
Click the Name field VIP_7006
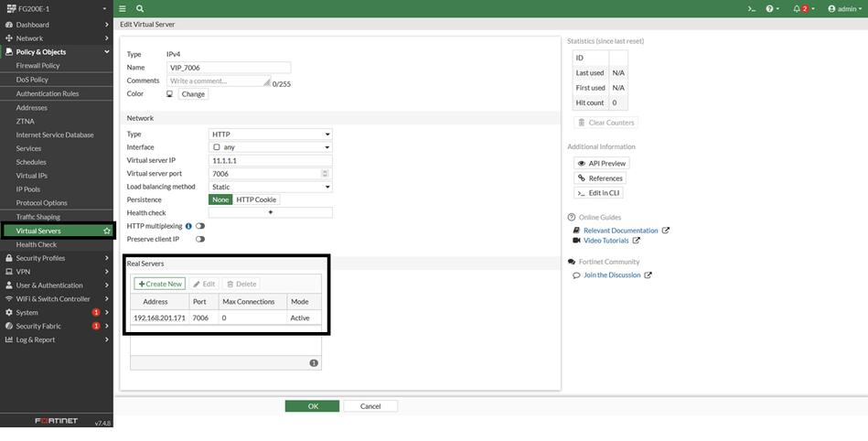click(x=229, y=68)
